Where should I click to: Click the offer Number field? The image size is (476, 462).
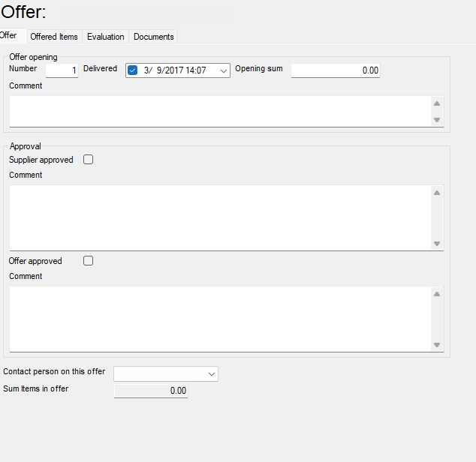coord(62,70)
